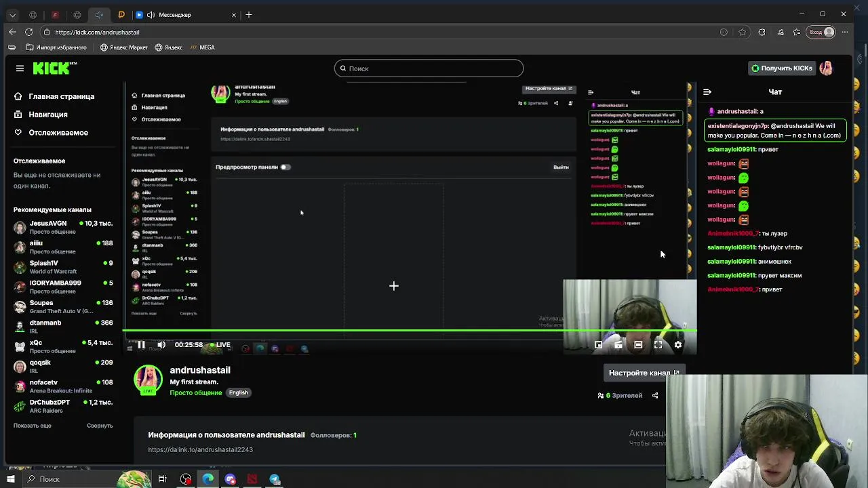Image resolution: width=868 pixels, height=488 pixels.
Task: Open recommended channel Soupes
Action: pos(63,306)
